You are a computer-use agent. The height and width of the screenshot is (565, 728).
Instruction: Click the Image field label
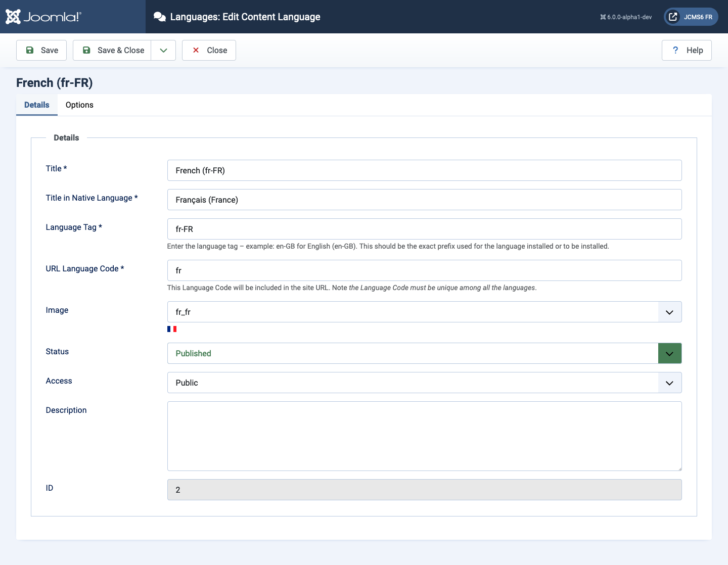point(57,310)
